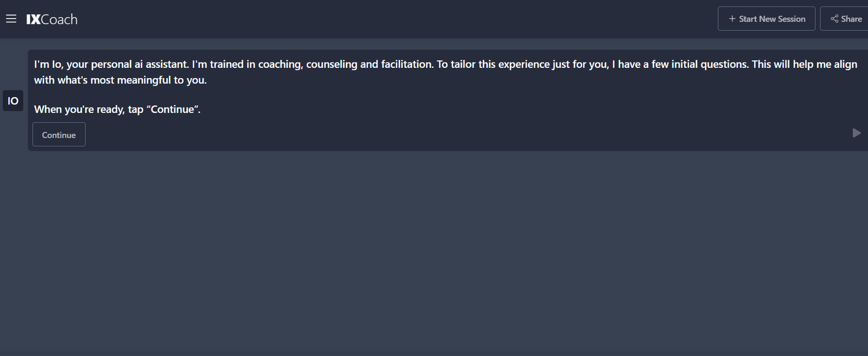
Task: Click the share network icon
Action: point(834,19)
